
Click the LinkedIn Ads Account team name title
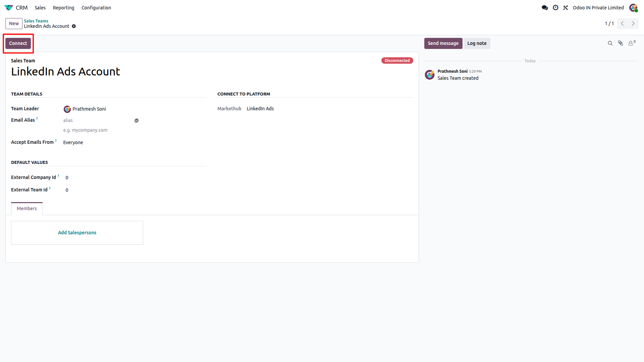point(65,72)
